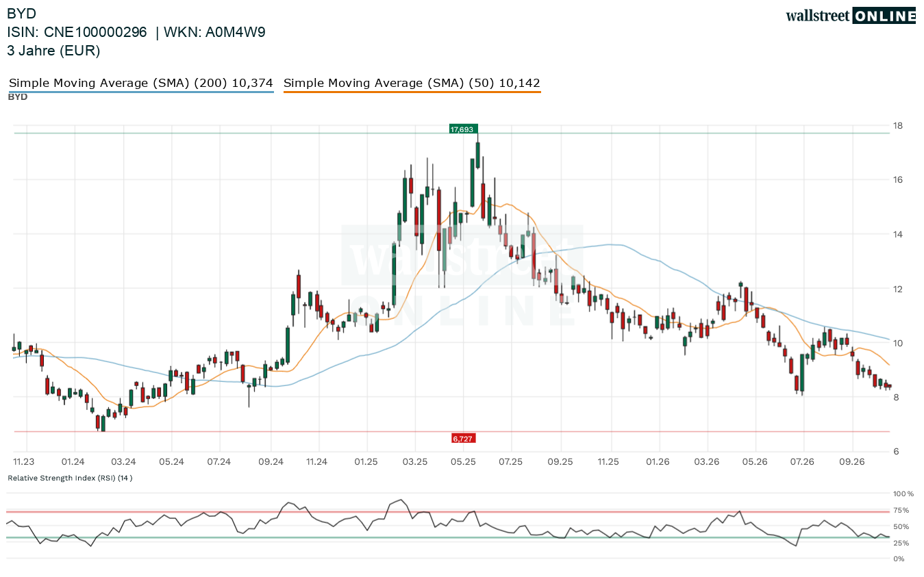Select the SMA (50) legend label
The height and width of the screenshot is (577, 924).
(412, 83)
